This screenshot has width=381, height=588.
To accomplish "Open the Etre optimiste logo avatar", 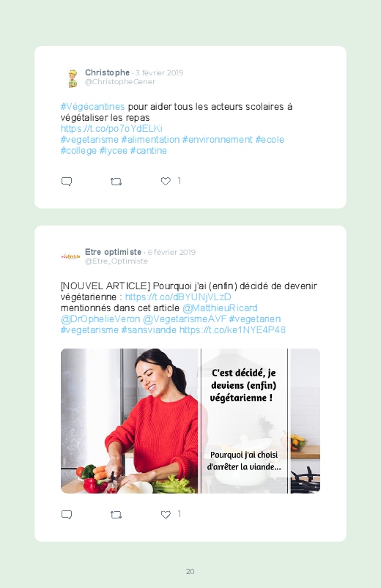I will pos(70,256).
